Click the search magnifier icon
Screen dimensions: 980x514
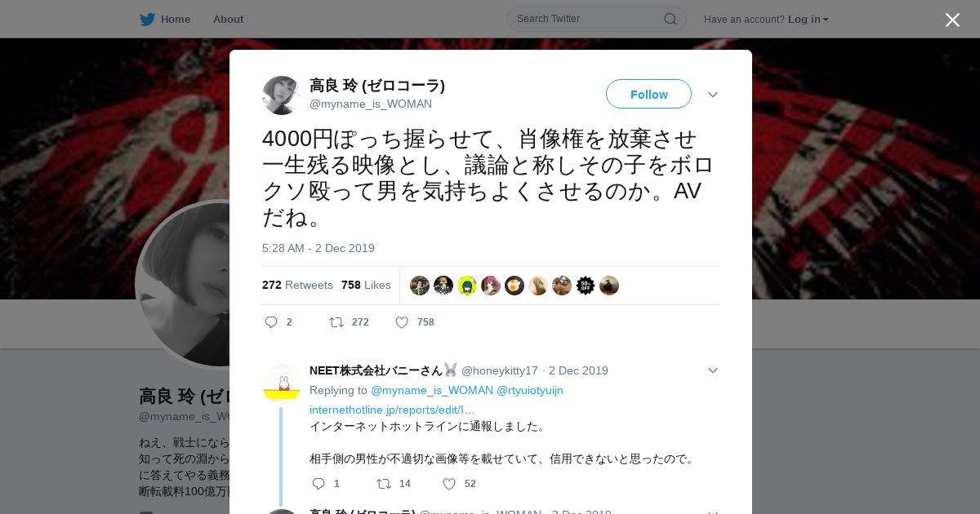tap(670, 19)
